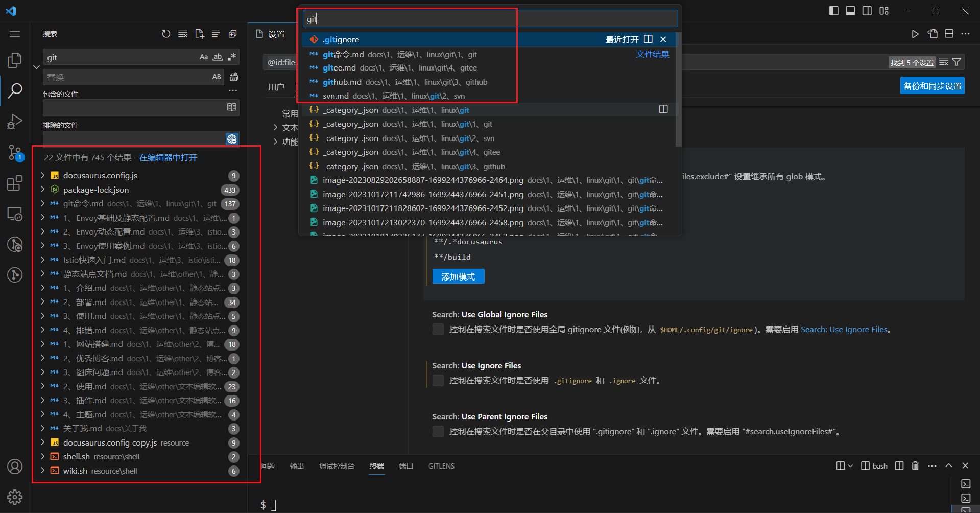Kill terminal with trash icon
The height and width of the screenshot is (513, 980).
pos(915,465)
